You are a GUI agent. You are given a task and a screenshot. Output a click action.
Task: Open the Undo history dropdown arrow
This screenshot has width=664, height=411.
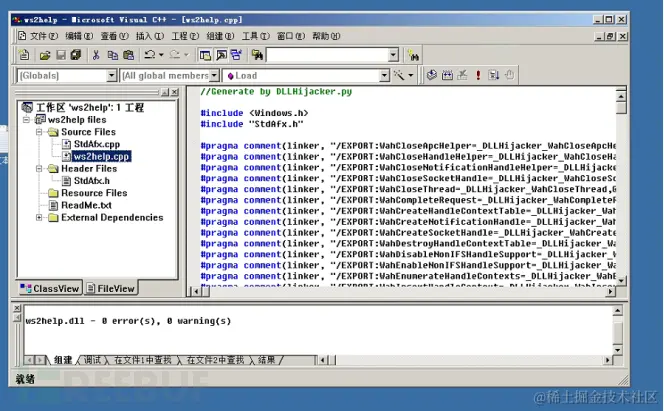(161, 55)
